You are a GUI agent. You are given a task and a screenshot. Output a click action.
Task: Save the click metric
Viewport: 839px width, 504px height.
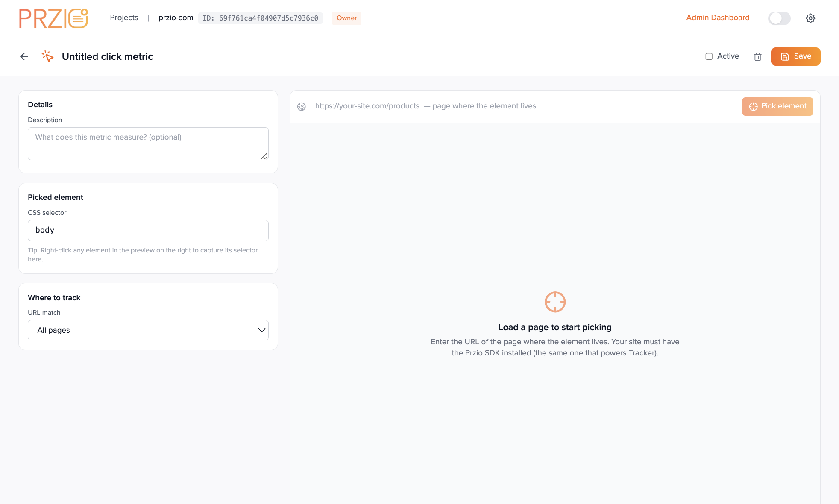795,56
